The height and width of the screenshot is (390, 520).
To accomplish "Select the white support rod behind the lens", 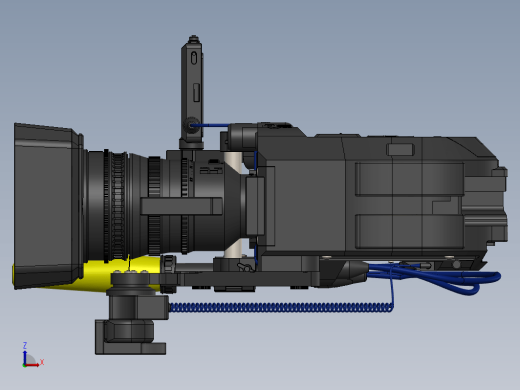I will [x=232, y=204].
